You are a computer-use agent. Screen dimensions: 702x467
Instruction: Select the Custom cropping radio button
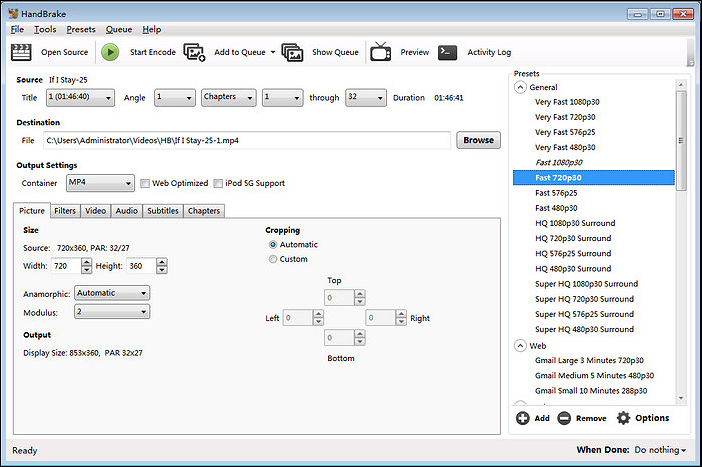[x=273, y=259]
